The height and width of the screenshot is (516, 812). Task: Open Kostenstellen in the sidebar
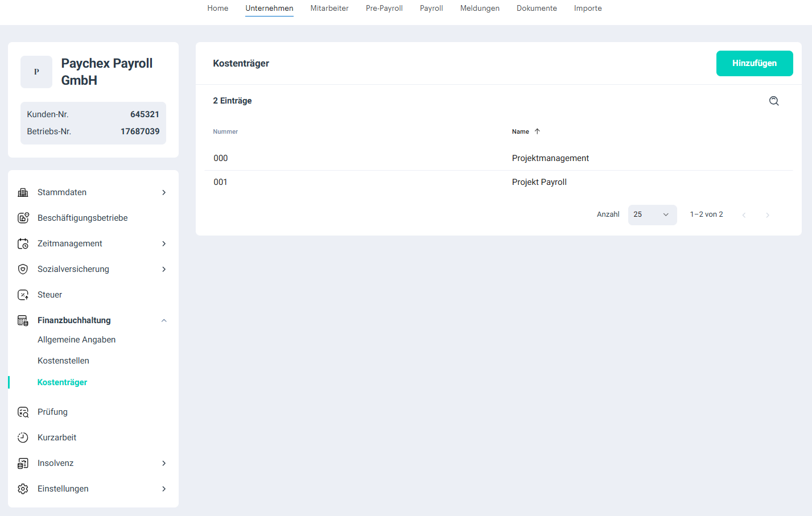[63, 361]
